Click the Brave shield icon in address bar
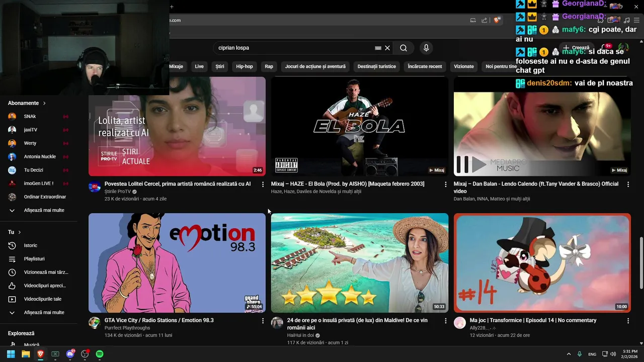The width and height of the screenshot is (644, 362). tap(497, 20)
